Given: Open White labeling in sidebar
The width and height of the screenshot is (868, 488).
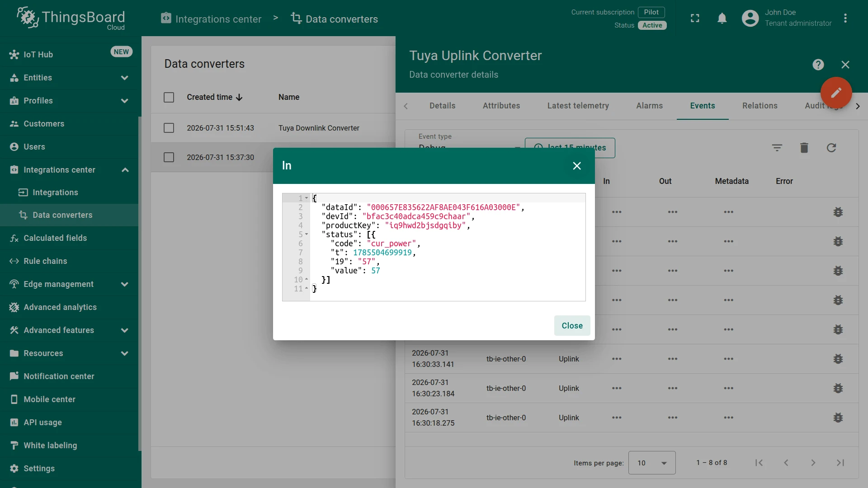Looking at the screenshot, I should point(69,446).
